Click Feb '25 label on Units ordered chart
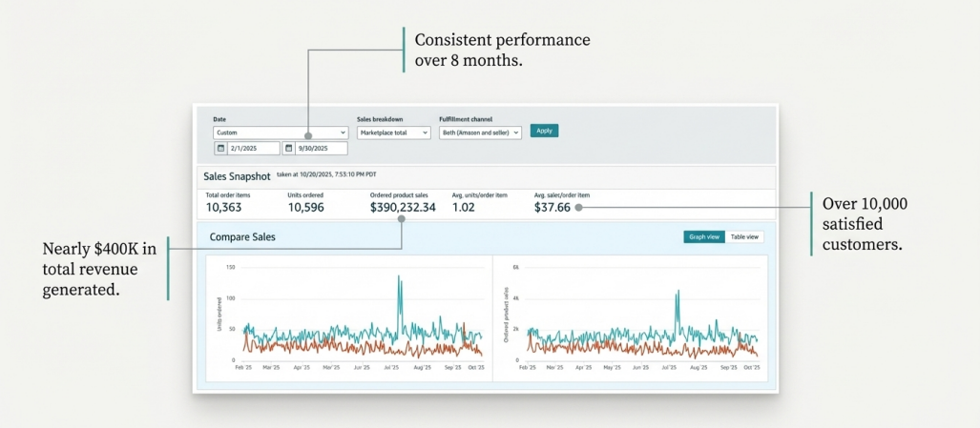The height and width of the screenshot is (428, 980). tap(243, 367)
